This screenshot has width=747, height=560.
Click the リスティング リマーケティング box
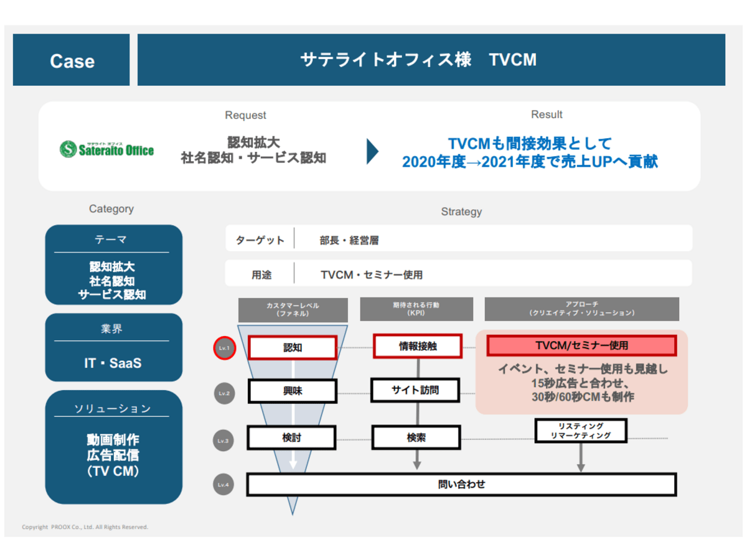coord(580,431)
